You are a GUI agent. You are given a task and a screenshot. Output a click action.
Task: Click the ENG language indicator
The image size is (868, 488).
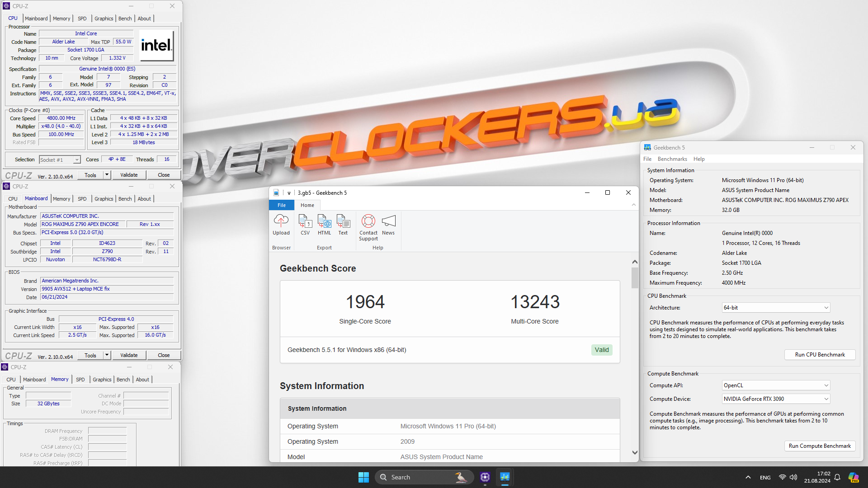(x=765, y=478)
